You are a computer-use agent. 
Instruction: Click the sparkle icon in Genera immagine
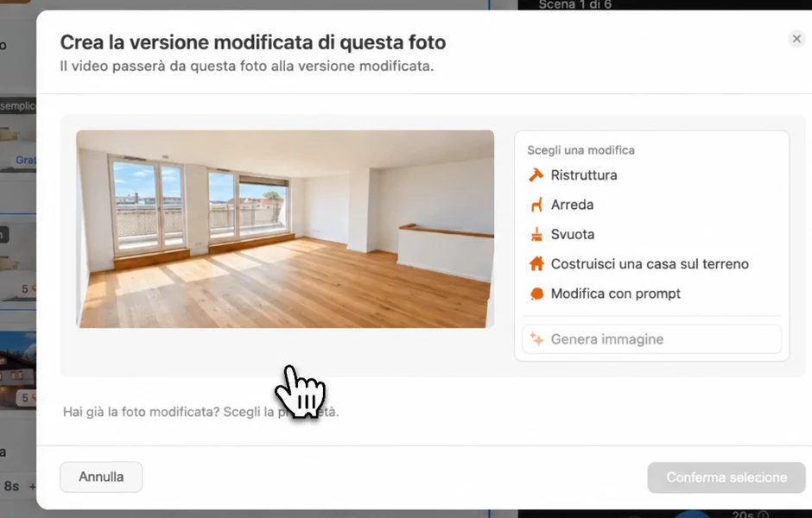tap(536, 339)
